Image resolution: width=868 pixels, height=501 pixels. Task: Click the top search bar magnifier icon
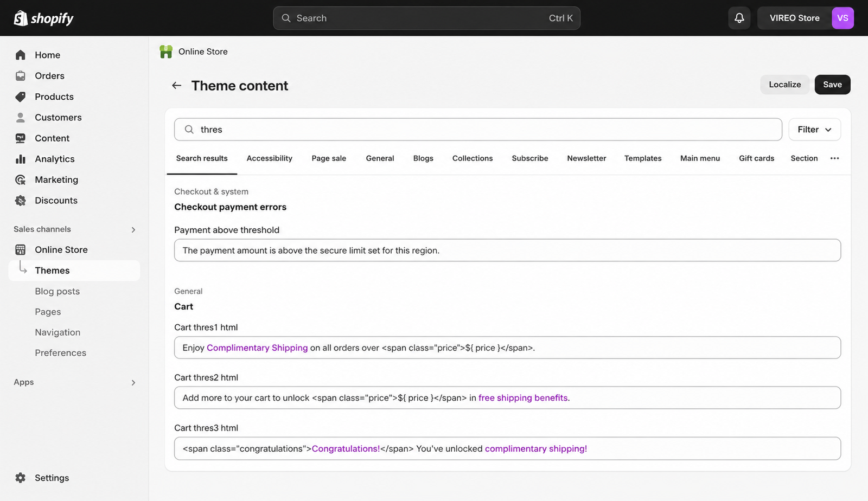(x=286, y=18)
